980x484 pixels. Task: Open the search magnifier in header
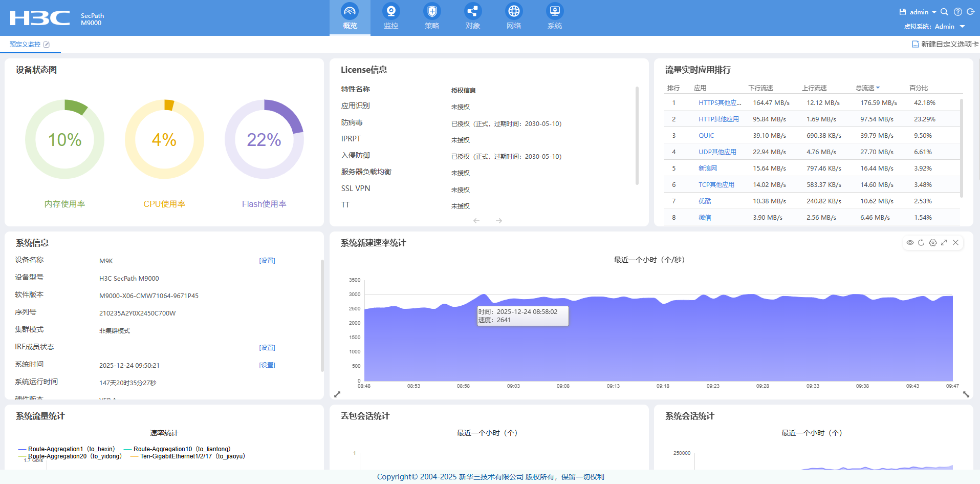pyautogui.click(x=944, y=12)
